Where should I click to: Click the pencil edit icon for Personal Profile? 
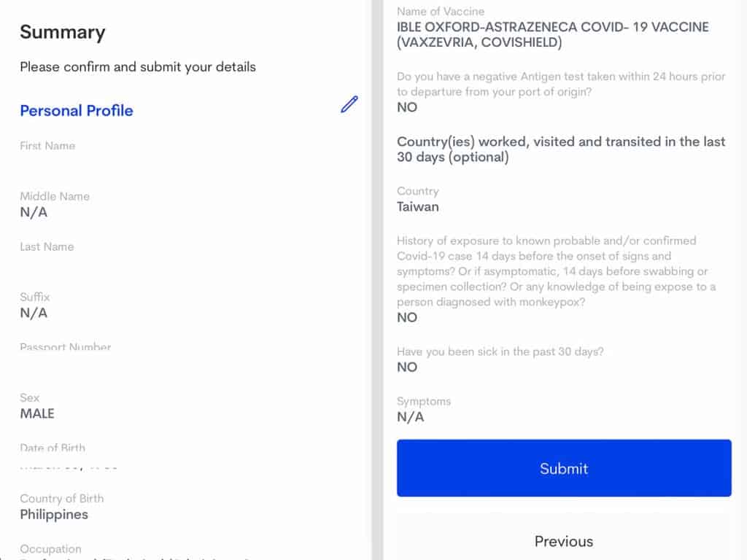(349, 104)
